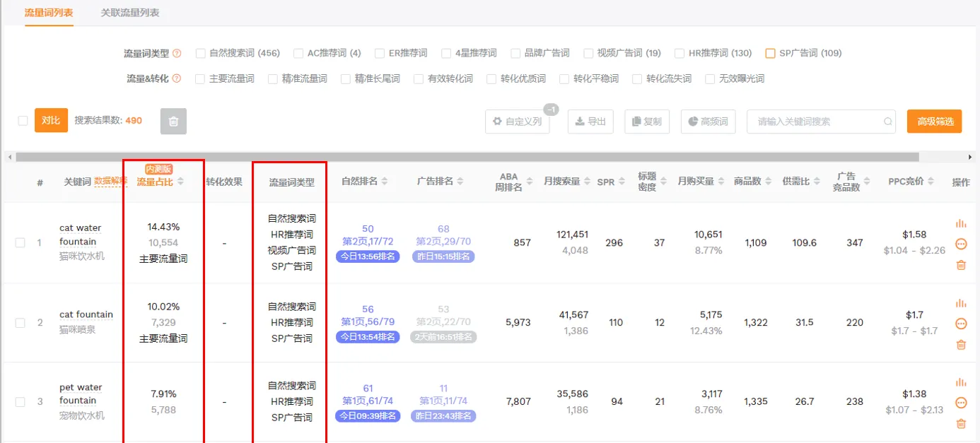This screenshot has height=443, width=980.
Task: Click help icon beside 流量词类型
Action: click(x=177, y=54)
